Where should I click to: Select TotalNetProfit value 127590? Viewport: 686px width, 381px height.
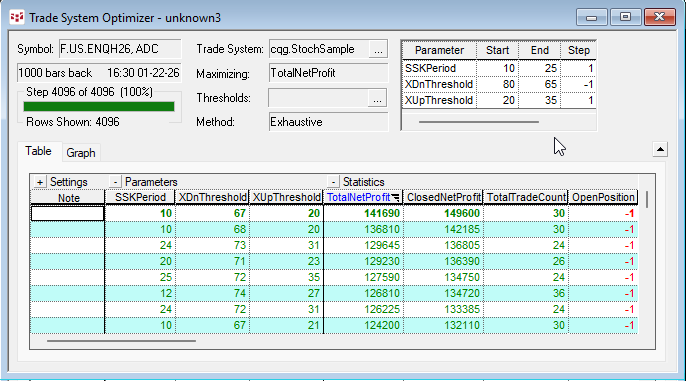[x=363, y=277]
